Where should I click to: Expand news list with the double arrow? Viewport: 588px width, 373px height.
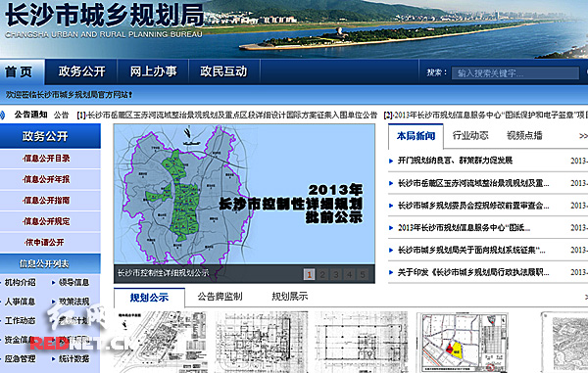click(x=583, y=136)
